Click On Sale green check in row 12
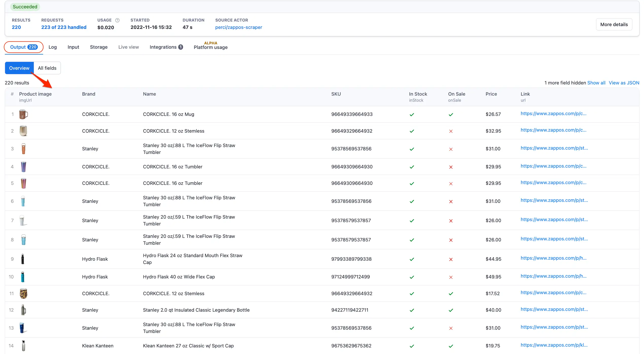 coord(451,310)
